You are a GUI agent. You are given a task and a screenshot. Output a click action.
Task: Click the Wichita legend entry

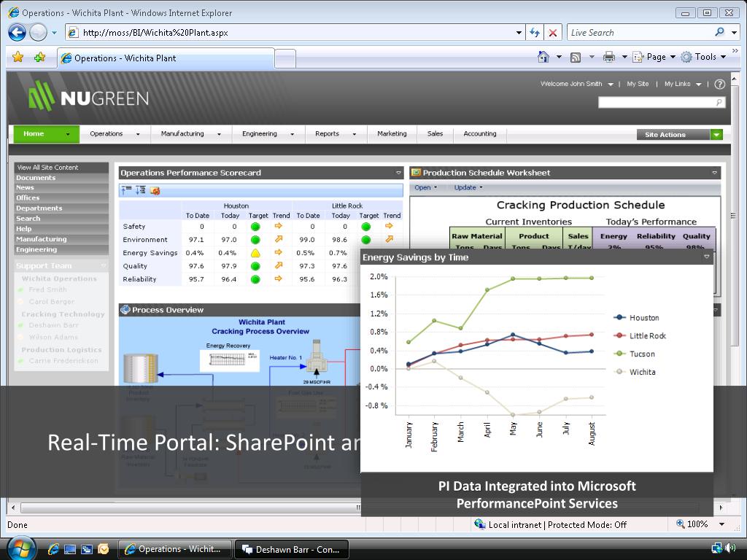tap(635, 372)
